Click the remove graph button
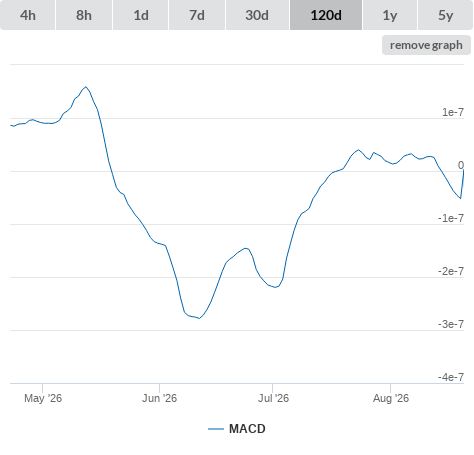 point(426,45)
